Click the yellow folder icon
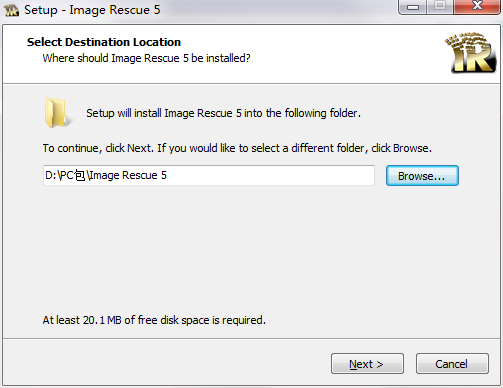The height and width of the screenshot is (388, 503). click(57, 113)
